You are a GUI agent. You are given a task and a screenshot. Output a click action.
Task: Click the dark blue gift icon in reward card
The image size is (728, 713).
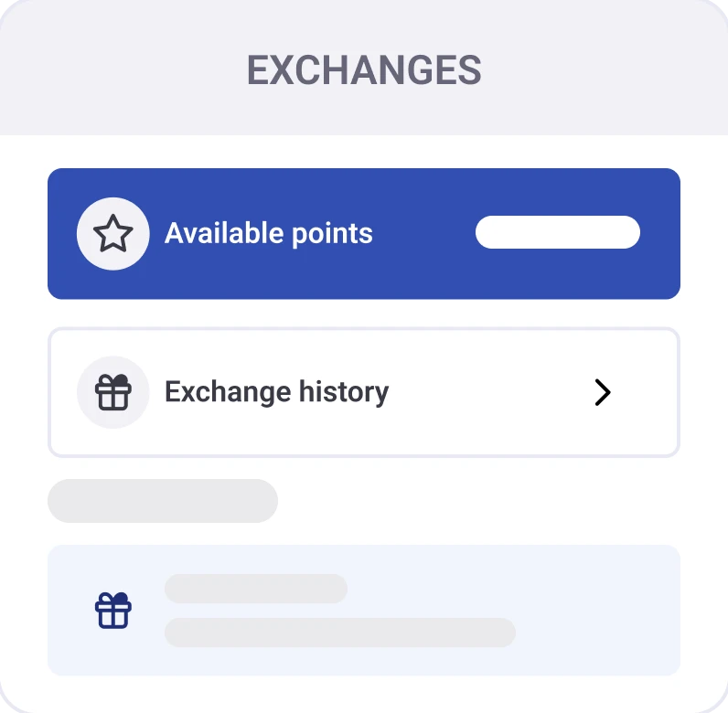click(113, 610)
